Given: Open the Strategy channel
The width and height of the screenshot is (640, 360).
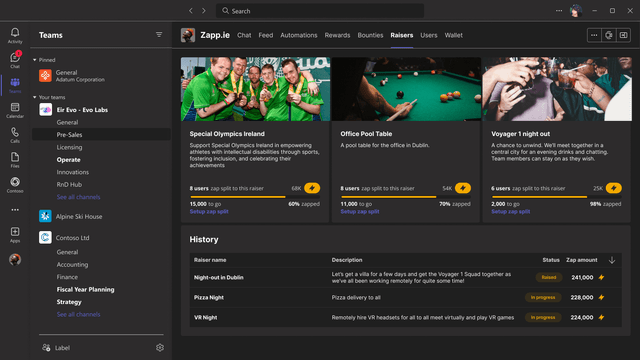Looking at the screenshot, I should [69, 302].
